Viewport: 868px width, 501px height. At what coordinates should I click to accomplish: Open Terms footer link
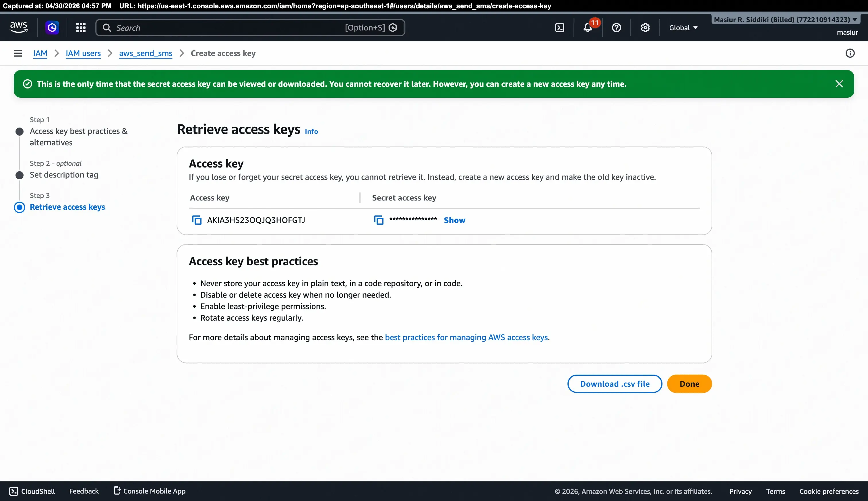click(775, 491)
